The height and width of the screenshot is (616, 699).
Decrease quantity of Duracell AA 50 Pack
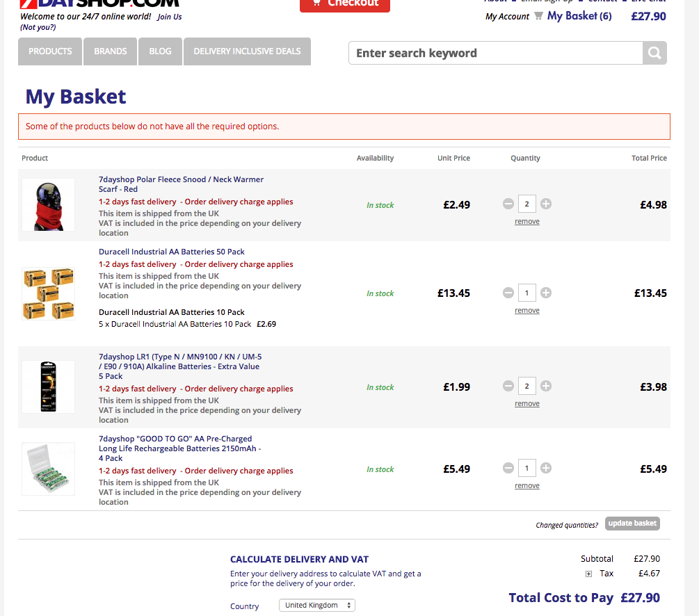508,293
